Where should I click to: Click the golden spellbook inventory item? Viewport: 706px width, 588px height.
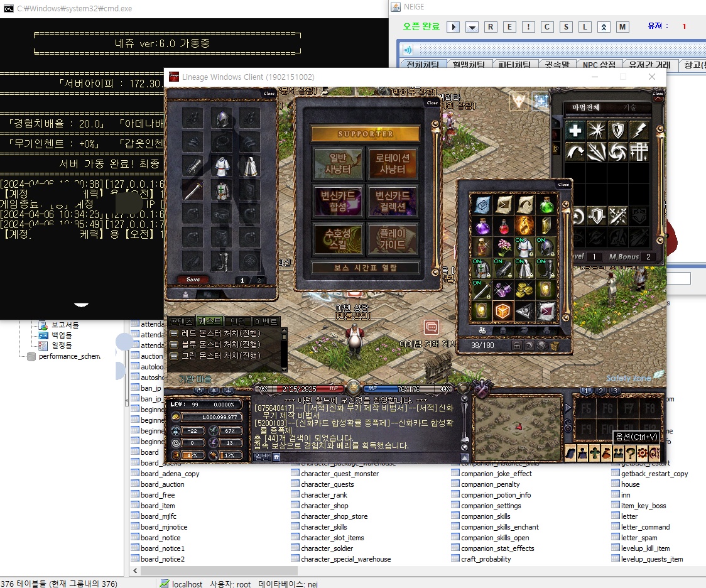click(x=546, y=226)
